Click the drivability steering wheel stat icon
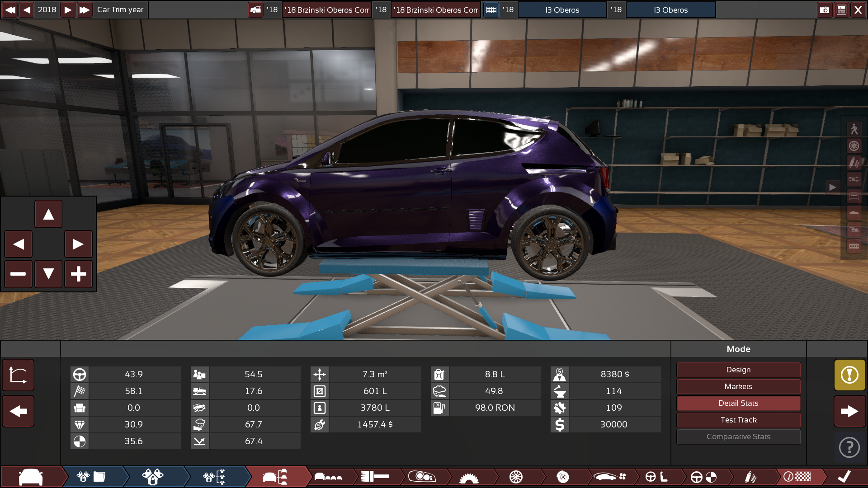Screen dimensions: 868x488 [80, 375]
